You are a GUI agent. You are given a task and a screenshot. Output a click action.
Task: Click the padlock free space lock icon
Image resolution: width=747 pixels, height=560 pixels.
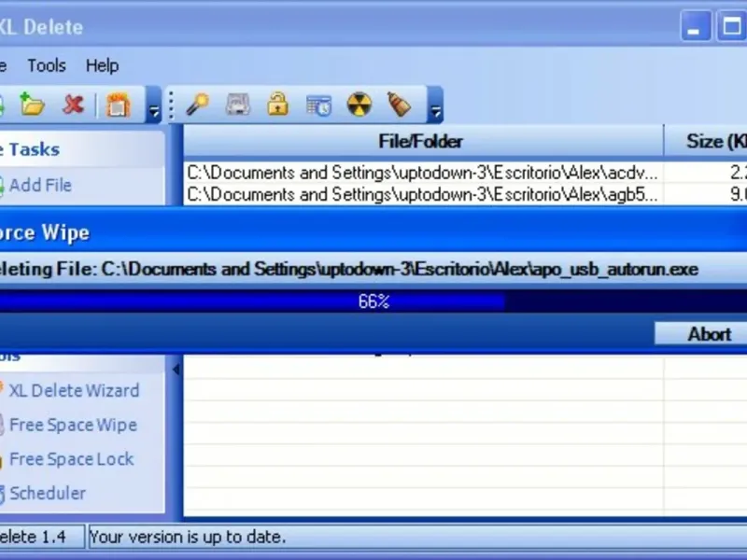point(277,105)
